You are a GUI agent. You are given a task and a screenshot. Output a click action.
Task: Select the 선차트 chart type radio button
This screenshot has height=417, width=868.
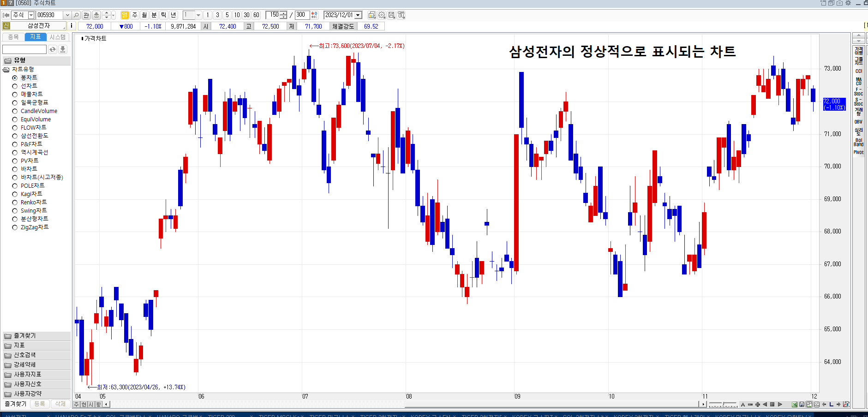15,86
